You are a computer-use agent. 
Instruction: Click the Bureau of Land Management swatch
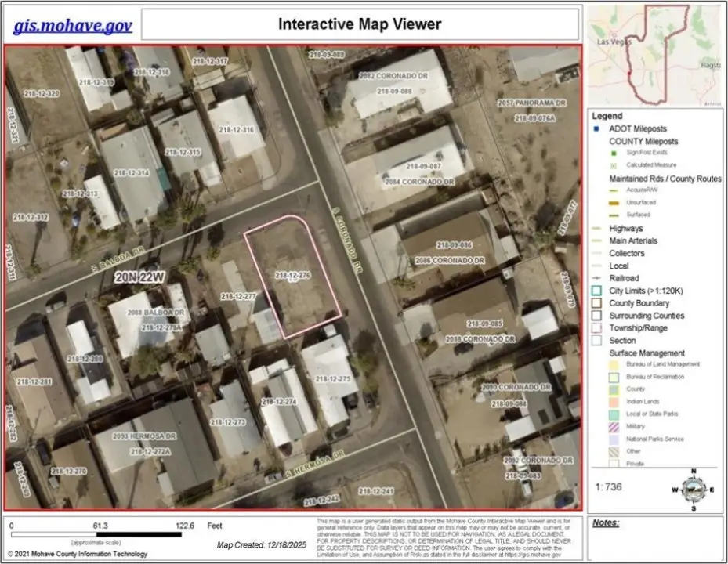coord(614,364)
